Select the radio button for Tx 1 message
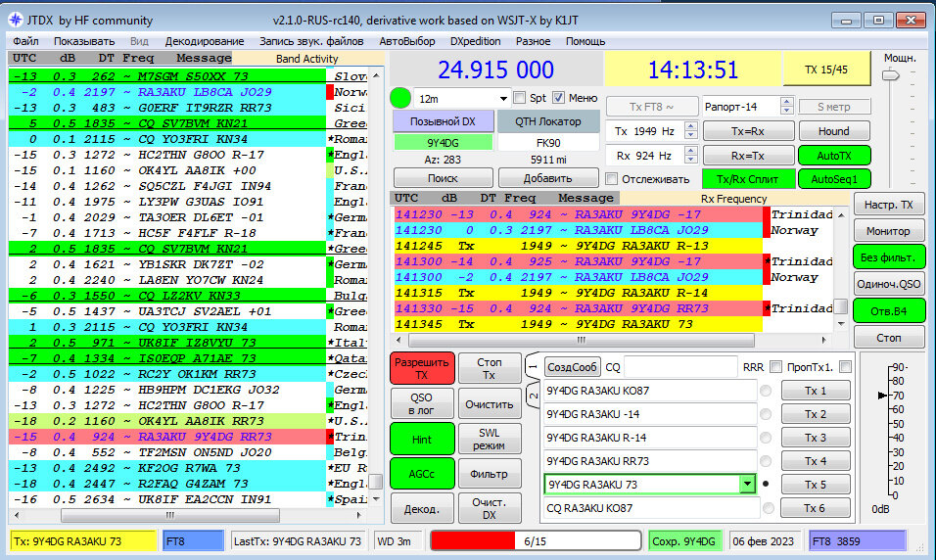 click(766, 391)
